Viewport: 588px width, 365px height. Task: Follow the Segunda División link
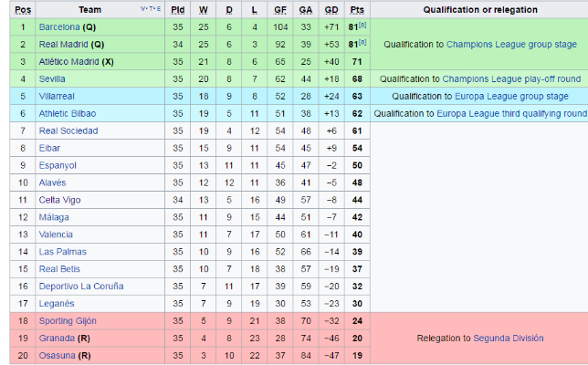point(509,338)
